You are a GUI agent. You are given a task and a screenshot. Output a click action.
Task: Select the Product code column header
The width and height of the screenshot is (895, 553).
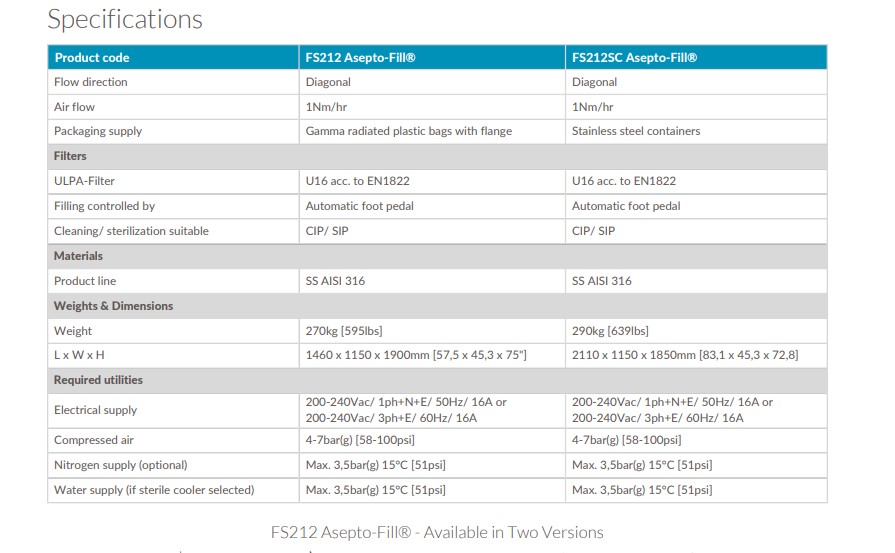click(92, 58)
